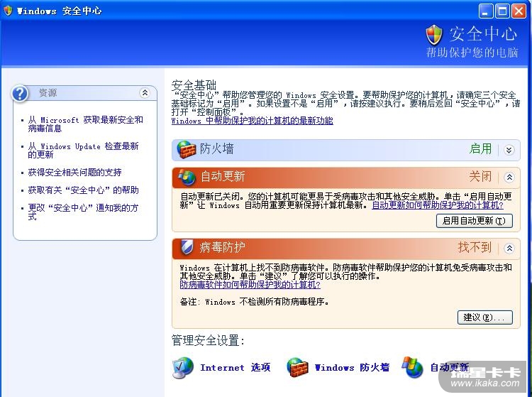The height and width of the screenshot is (397, 532).
Task: Open link 获取有关“安全中心”的帮助
Action: (x=84, y=190)
